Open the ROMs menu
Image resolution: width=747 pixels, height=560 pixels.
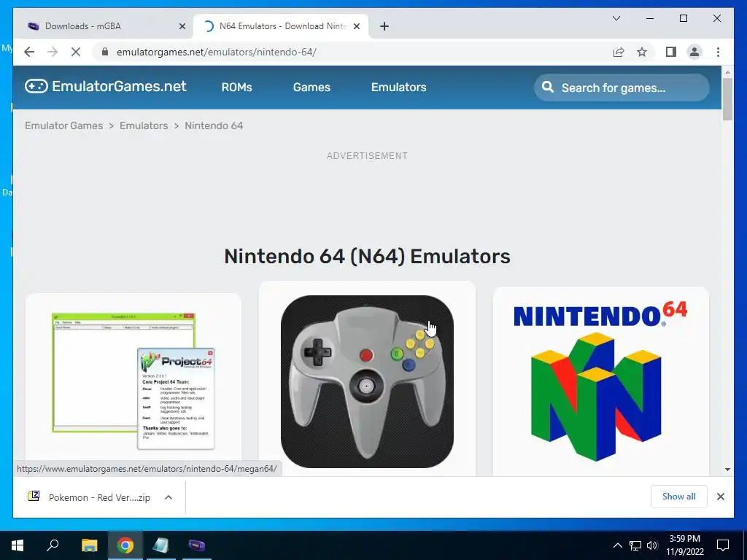[x=237, y=87]
